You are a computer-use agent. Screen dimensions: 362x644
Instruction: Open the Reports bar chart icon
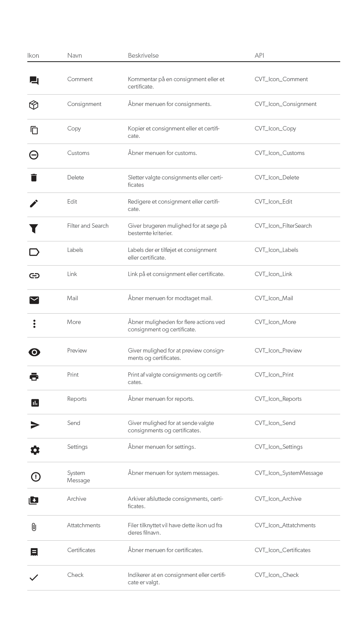pyautogui.click(x=35, y=402)
